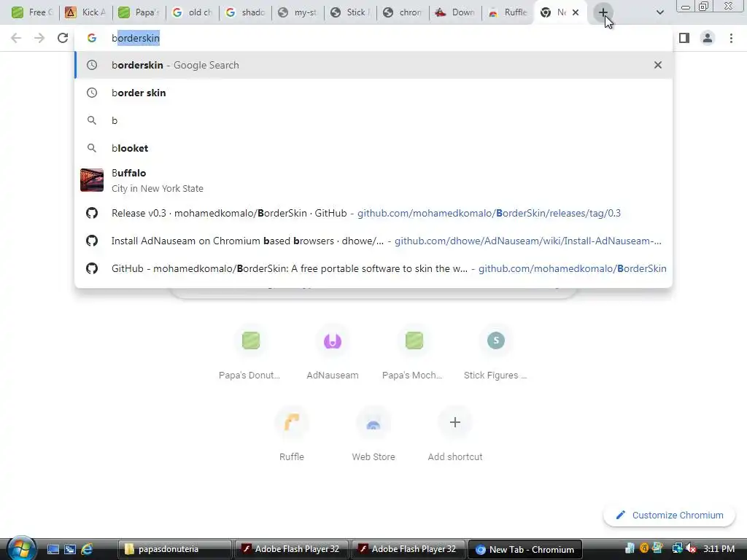The image size is (747, 560).
Task: Open the Ruffle shortcut tile
Action: click(x=292, y=435)
